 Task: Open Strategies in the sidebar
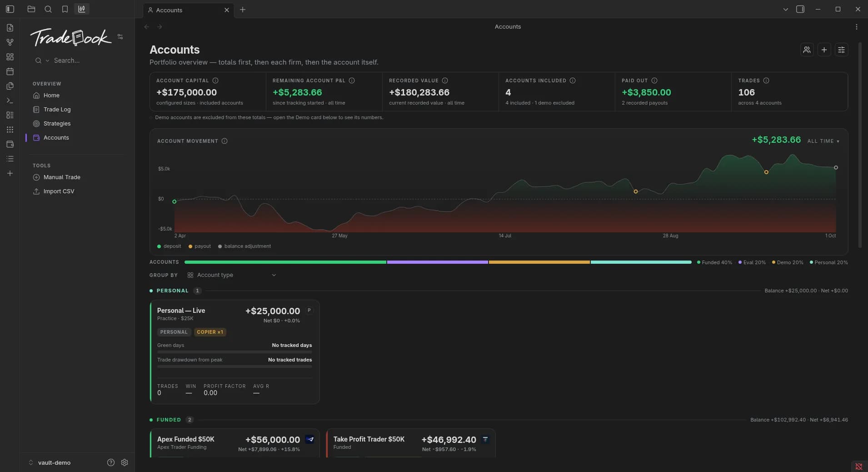[x=57, y=124]
